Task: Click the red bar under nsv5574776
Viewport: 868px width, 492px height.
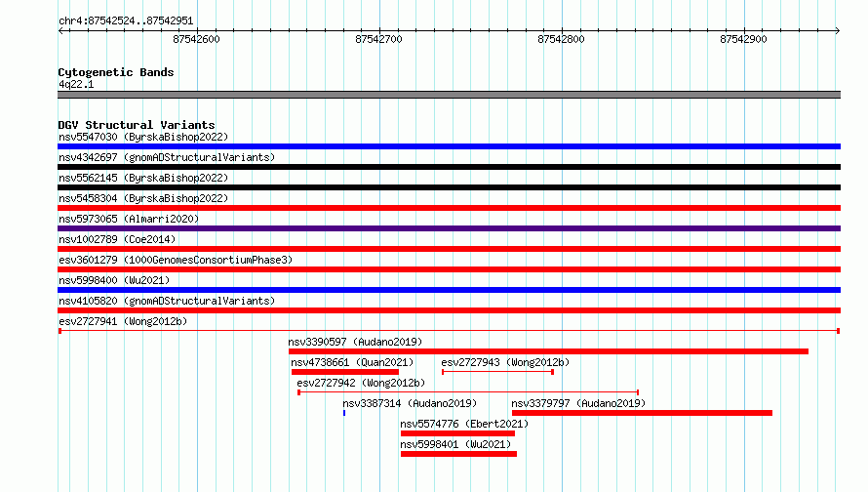Action: [x=457, y=433]
